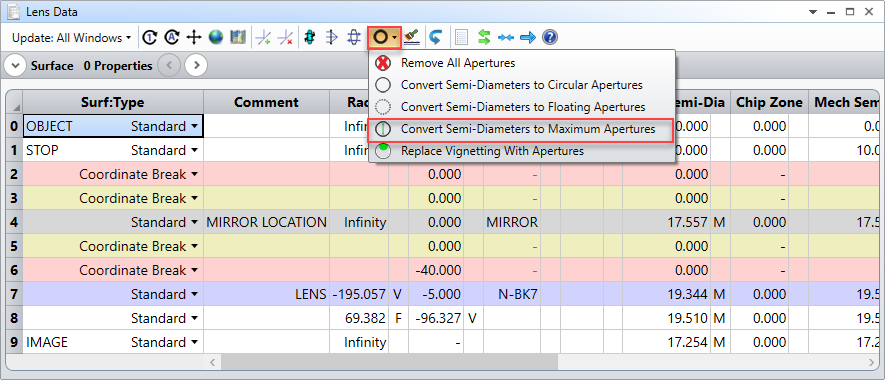Viewport: 885px width, 380px height.
Task: Open surface 3 Coordinate Break type dropdown
Action: point(195,198)
